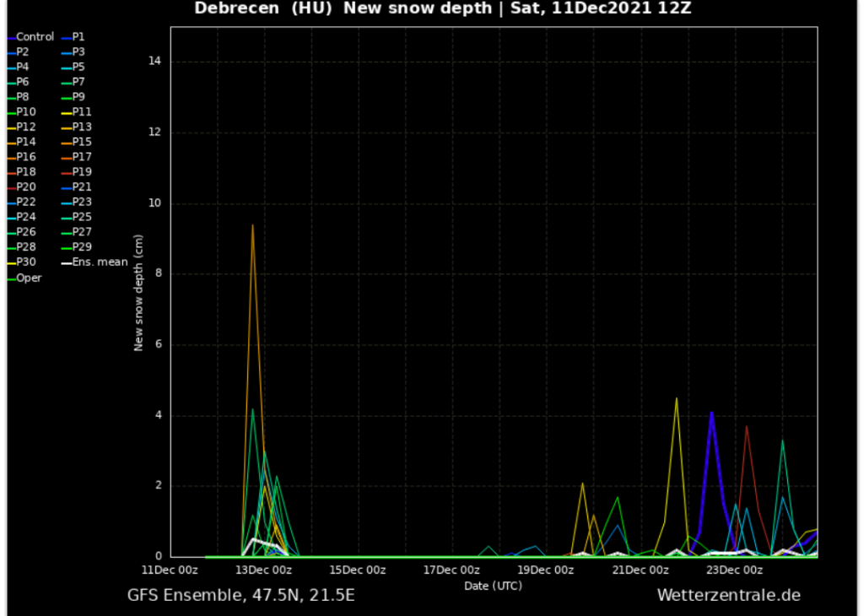Select the 19Dec 00z axis label
Screen dimensions: 864x616
(546, 570)
